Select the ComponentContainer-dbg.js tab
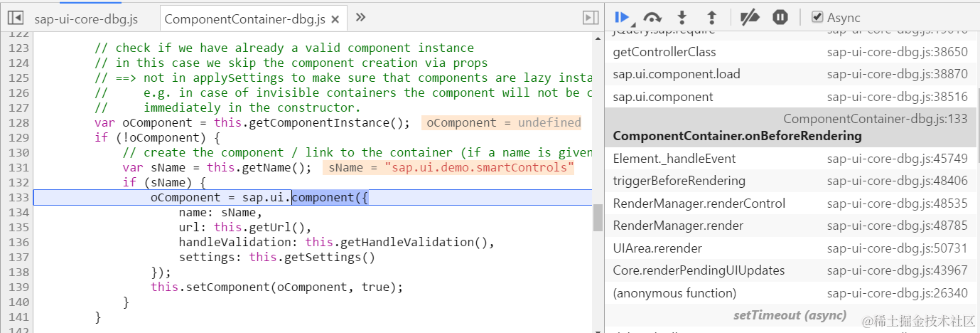This screenshot has width=980, height=333. tap(246, 19)
